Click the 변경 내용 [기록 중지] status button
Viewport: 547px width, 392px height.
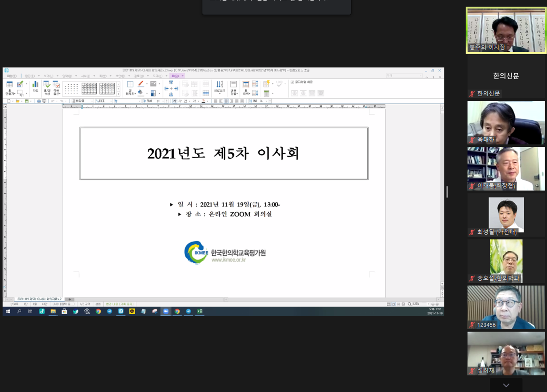pos(120,304)
